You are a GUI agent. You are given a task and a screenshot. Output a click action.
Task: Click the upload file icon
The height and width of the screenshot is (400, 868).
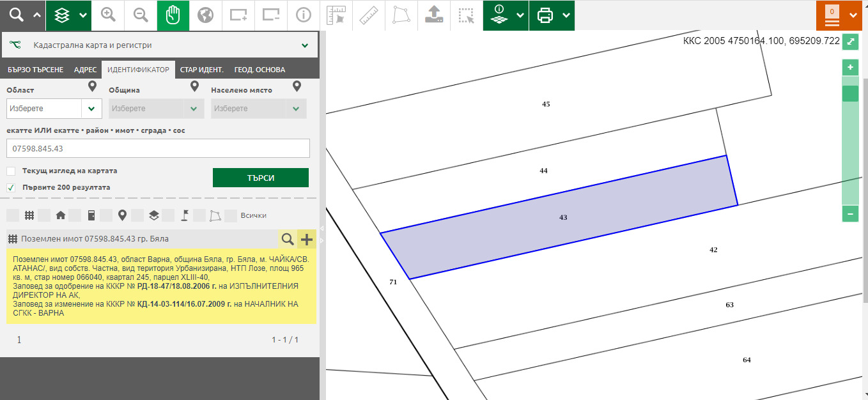pos(434,15)
